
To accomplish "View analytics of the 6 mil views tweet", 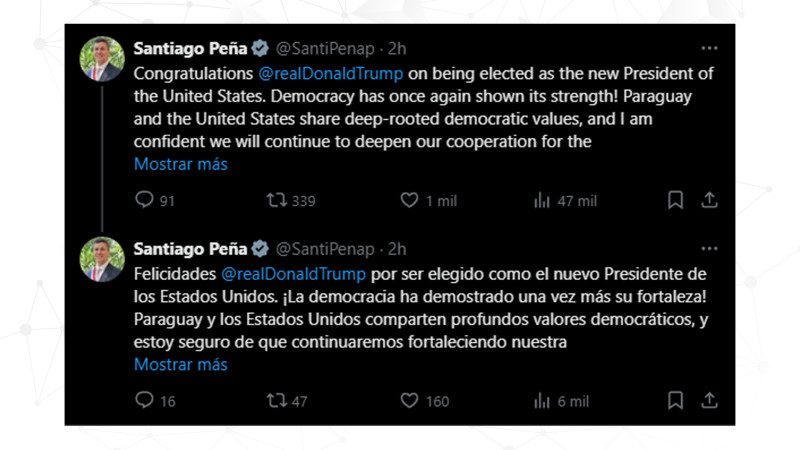I will pyautogui.click(x=542, y=400).
